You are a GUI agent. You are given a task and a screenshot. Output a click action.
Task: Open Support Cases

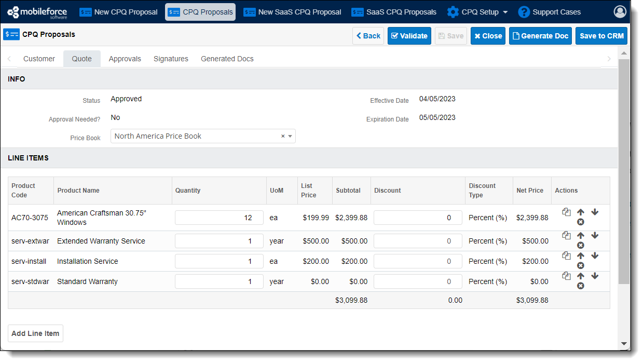tap(550, 12)
